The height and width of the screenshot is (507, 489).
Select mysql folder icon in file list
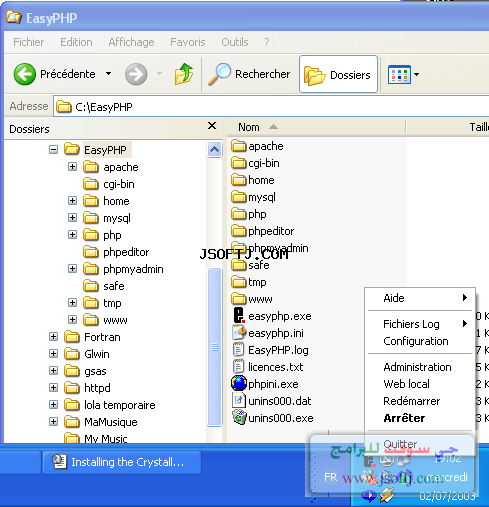239,197
